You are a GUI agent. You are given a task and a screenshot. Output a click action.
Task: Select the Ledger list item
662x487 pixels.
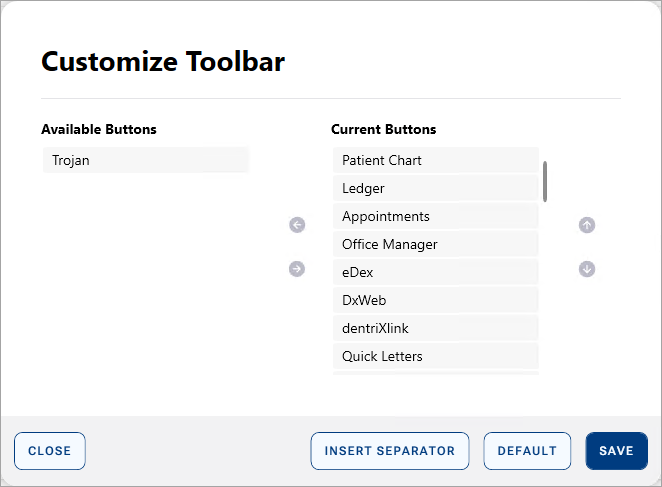click(x=435, y=188)
